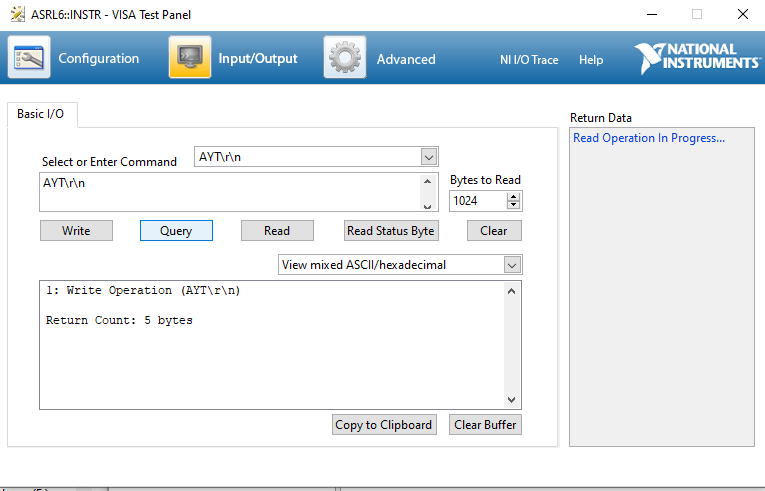The height and width of the screenshot is (491, 765).
Task: Click the Advanced gear icon
Action: (345, 58)
